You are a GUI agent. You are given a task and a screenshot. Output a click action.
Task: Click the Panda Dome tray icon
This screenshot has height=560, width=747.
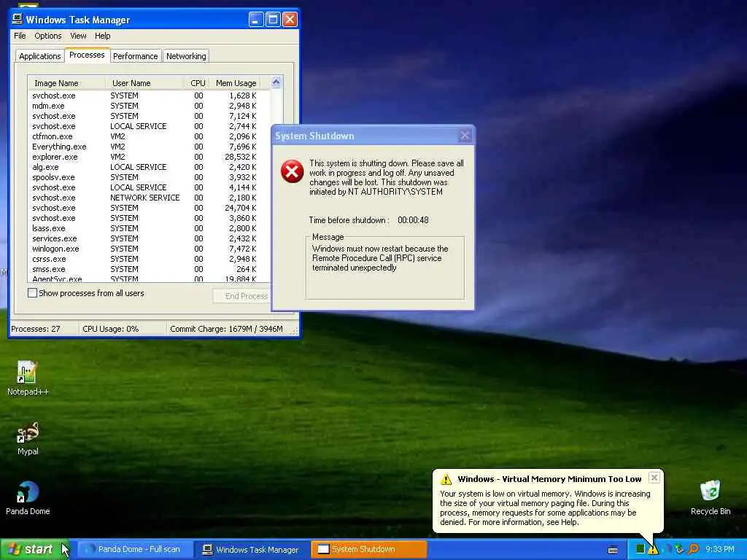point(666,550)
